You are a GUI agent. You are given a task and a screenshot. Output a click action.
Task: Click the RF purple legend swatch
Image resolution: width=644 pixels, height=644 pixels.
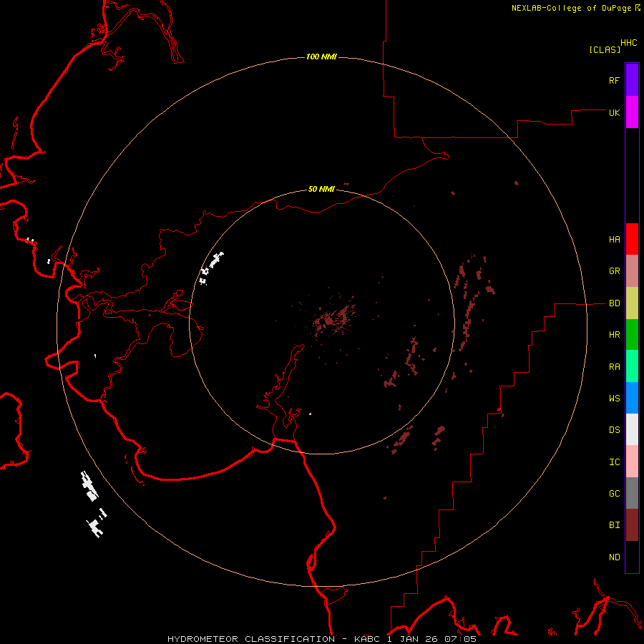[632, 80]
